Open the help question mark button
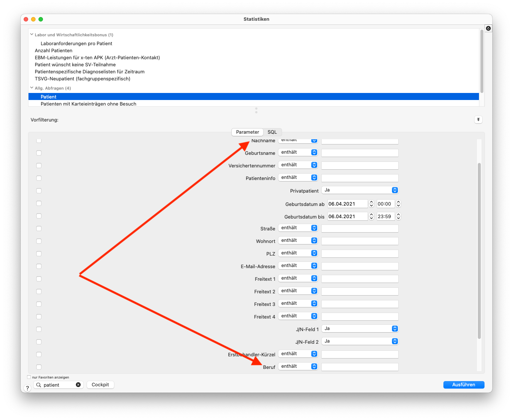 [x=27, y=388]
